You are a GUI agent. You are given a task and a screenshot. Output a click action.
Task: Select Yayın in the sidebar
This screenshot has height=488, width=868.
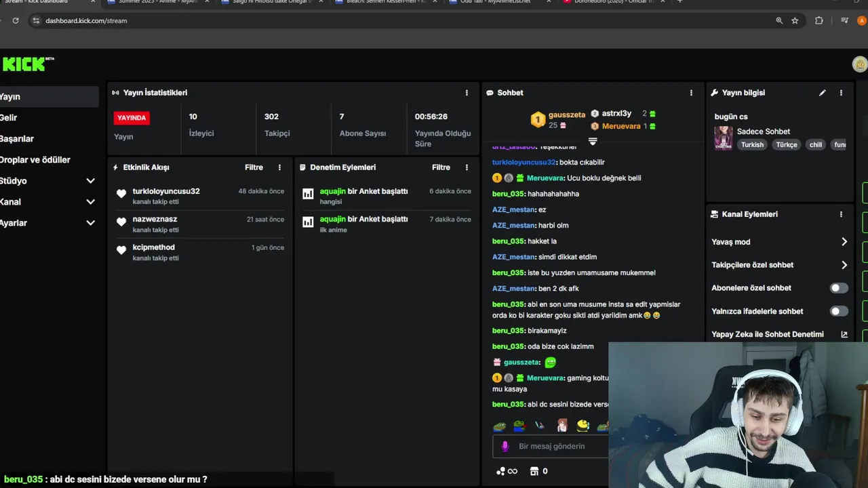point(49,96)
